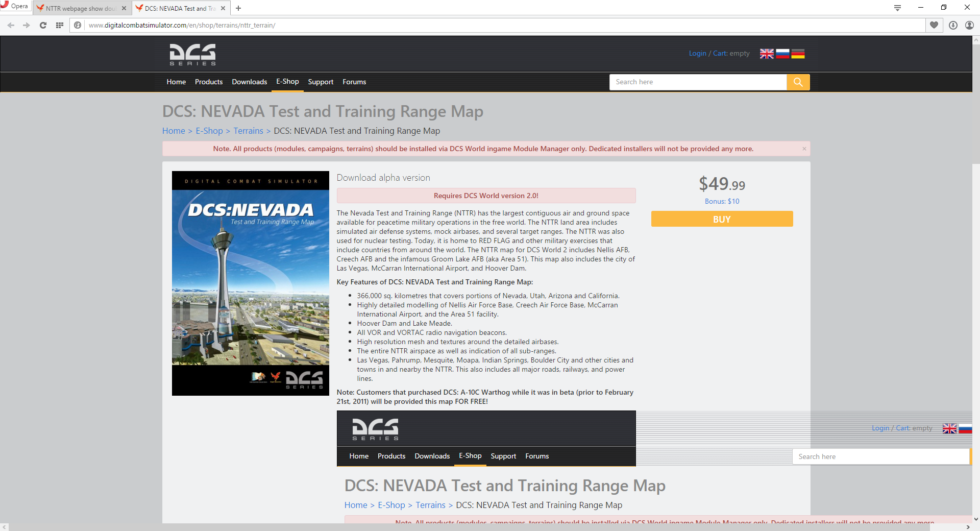This screenshot has height=531, width=980.
Task: Open the tab menu icon in title bar
Action: (x=897, y=8)
